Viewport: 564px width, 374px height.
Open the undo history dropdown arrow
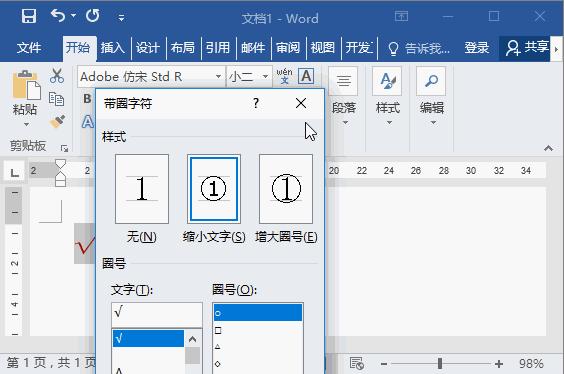point(73,16)
